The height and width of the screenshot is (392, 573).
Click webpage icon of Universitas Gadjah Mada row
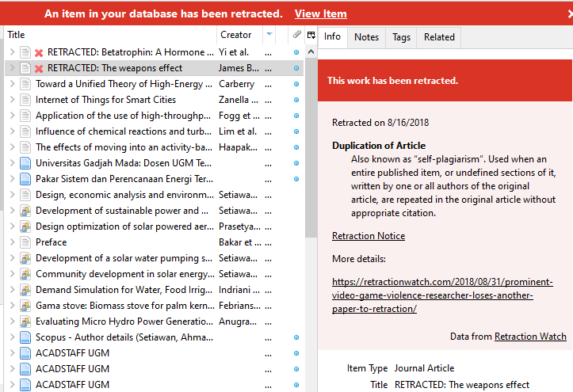pos(25,163)
